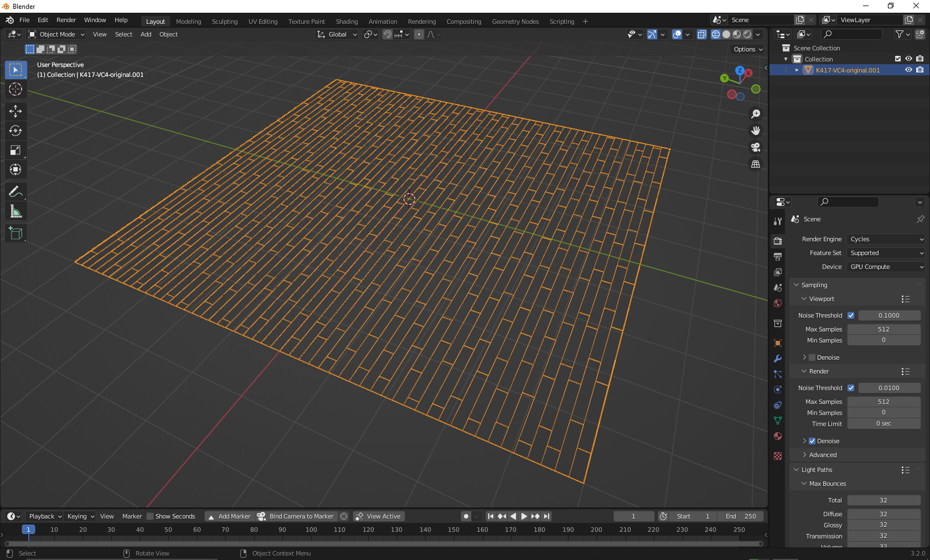930x560 pixels.
Task: Click the current frame number field
Action: [633, 516]
